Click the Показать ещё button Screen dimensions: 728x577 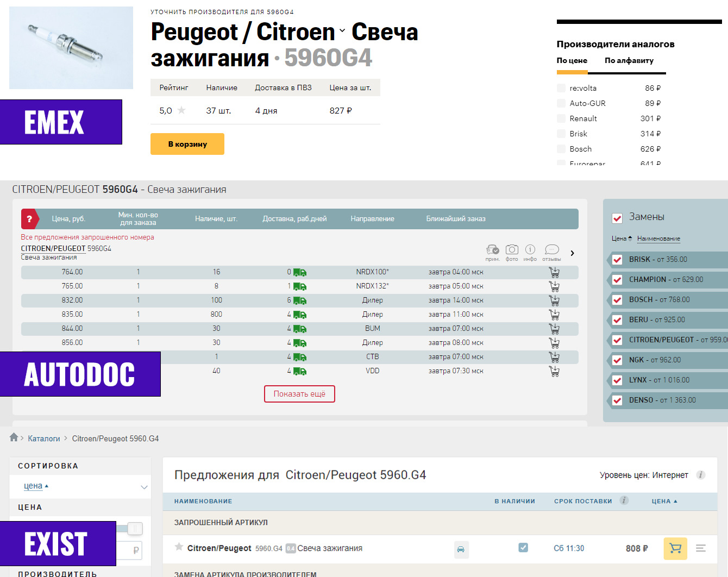point(299,394)
